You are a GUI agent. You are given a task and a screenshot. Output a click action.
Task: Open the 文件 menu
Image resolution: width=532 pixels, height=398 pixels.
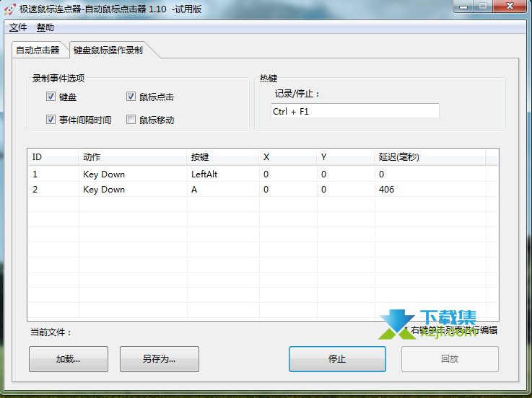point(18,27)
